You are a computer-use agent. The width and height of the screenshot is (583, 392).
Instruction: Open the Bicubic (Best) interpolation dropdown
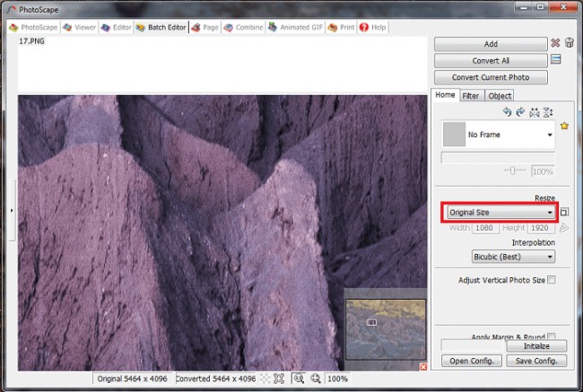512,257
